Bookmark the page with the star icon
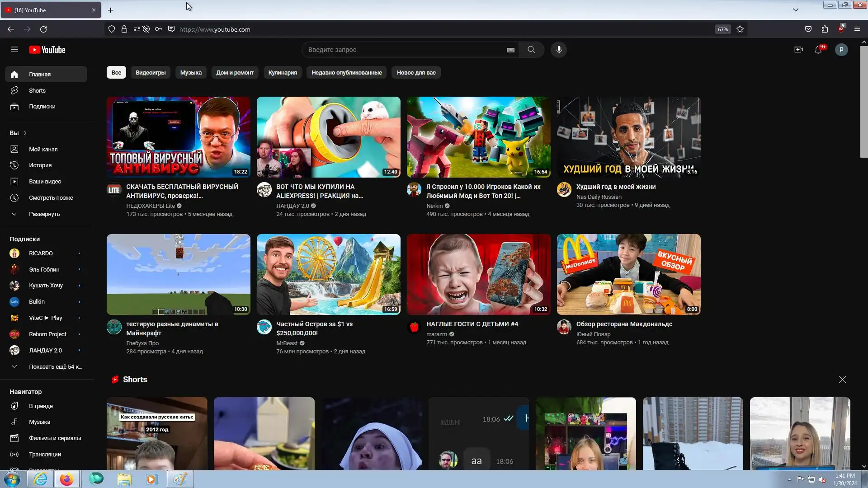Image resolution: width=868 pixels, height=488 pixels. click(740, 29)
